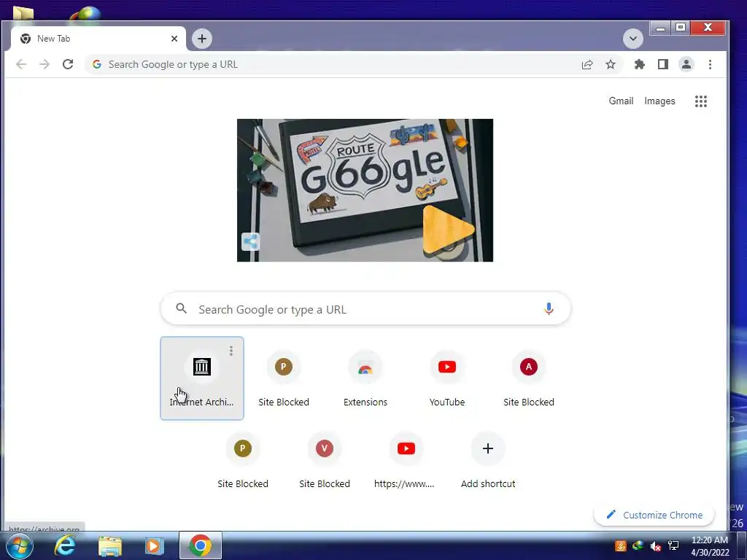This screenshot has width=747, height=560.
Task: Open a new tab with plus button
Action: pos(202,39)
